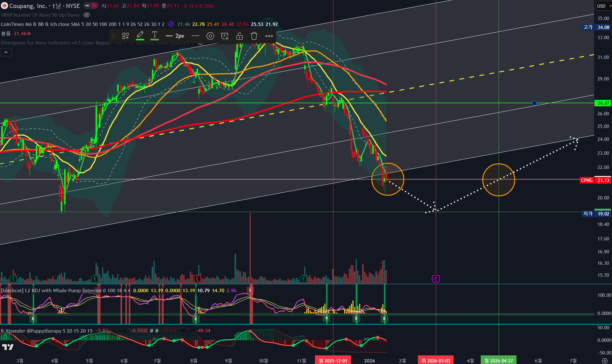Click the Coupang, Inc. symbol title

point(28,6)
